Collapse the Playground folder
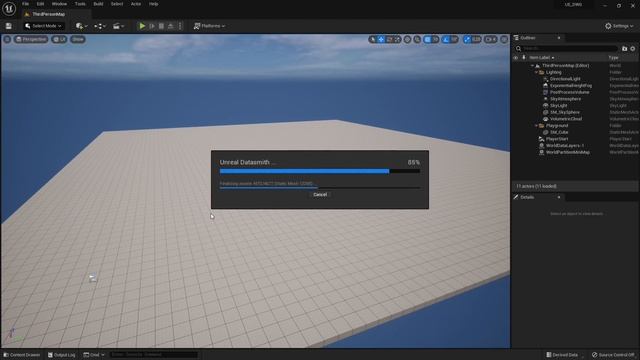Viewport: 640px width, 360px height. [536, 126]
